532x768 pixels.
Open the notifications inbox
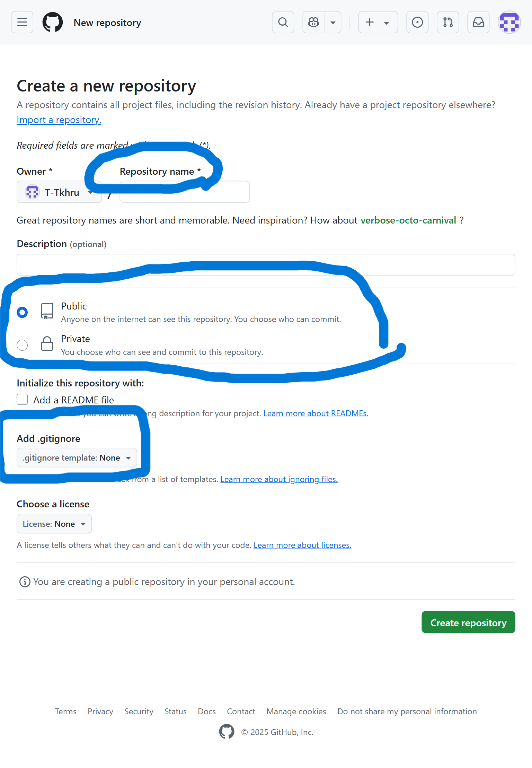coord(478,22)
